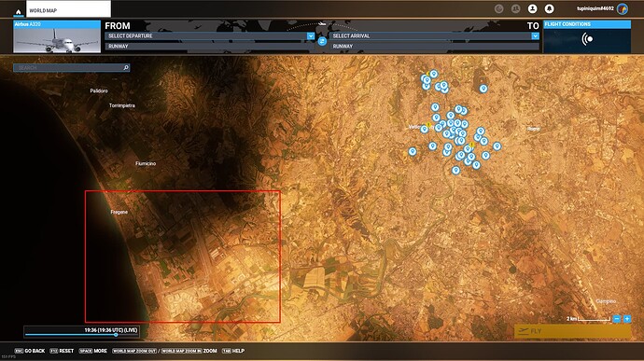The image size is (644, 361).
Task: Click the username tupiniquim#4692
Action: point(595,8)
